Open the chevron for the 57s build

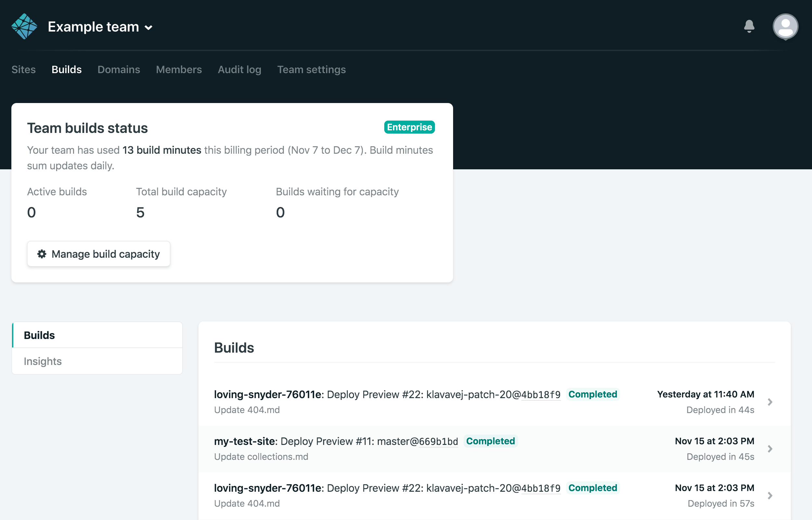[770, 495]
